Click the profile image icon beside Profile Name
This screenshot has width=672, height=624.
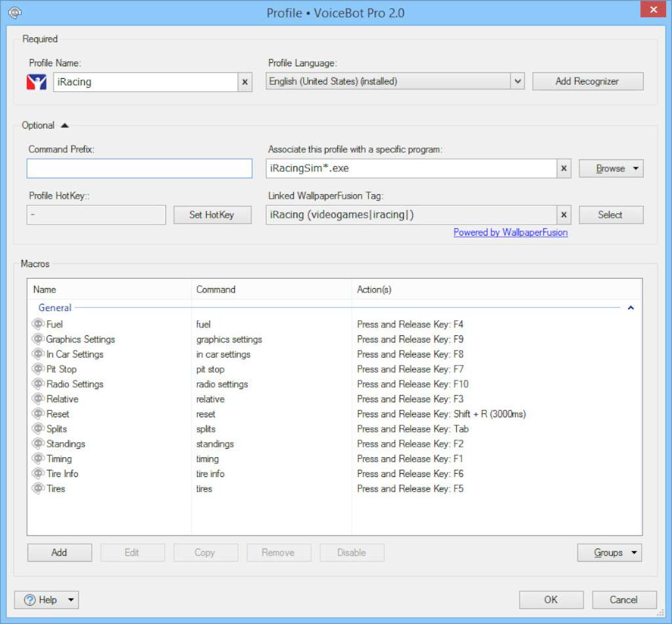tap(36, 81)
